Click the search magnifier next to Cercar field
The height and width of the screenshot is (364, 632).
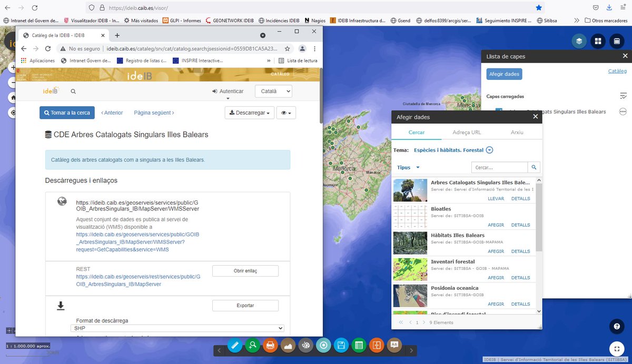pos(534,167)
